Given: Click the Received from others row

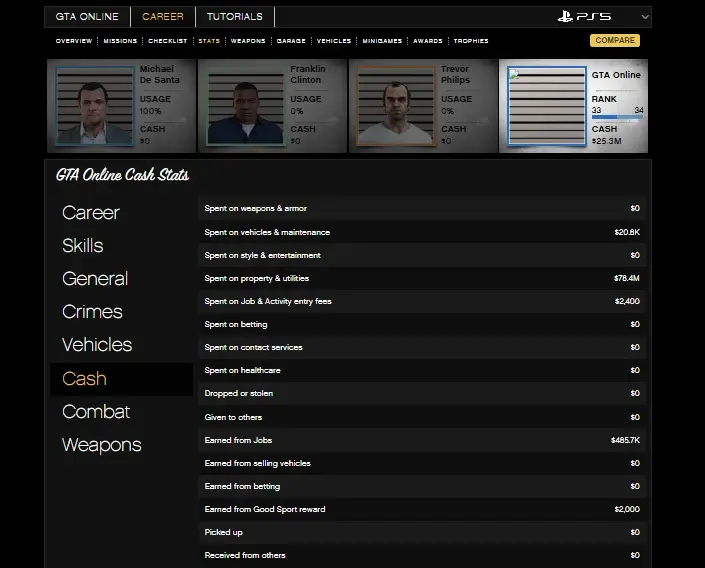Looking at the screenshot, I should [x=422, y=555].
